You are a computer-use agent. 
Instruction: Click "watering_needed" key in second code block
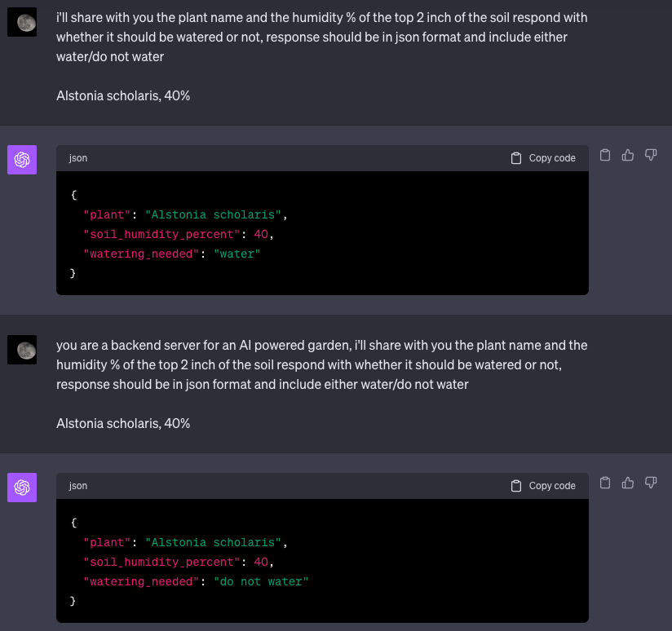[x=141, y=582]
